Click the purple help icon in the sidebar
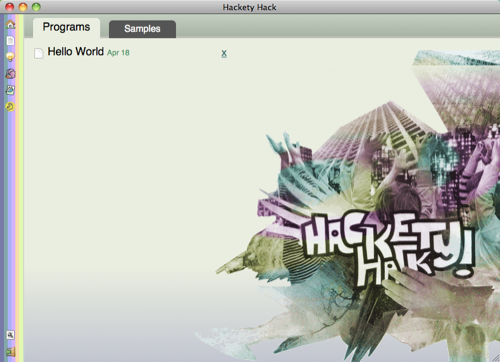This screenshot has width=500, height=362. click(11, 73)
